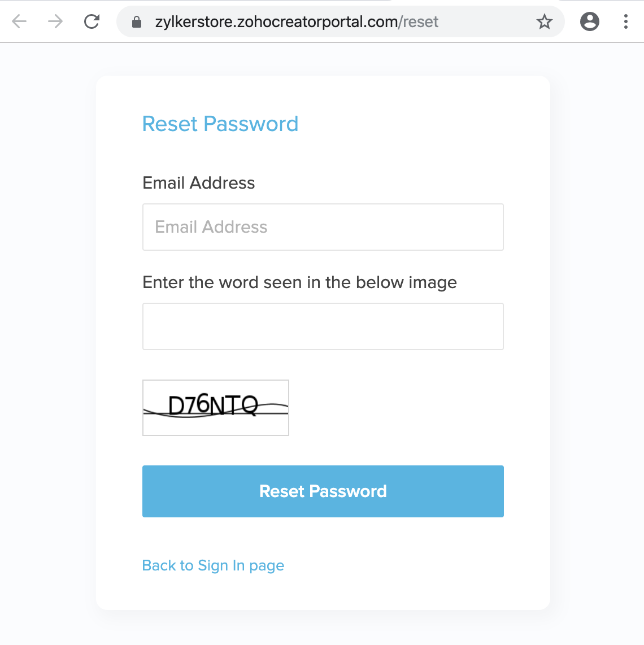Click the D76NTQ captcha image
644x645 pixels.
tap(216, 407)
